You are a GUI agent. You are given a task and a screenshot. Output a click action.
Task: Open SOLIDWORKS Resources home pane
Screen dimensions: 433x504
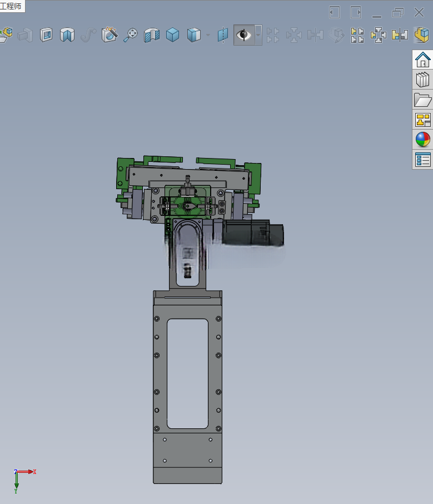pos(423,60)
